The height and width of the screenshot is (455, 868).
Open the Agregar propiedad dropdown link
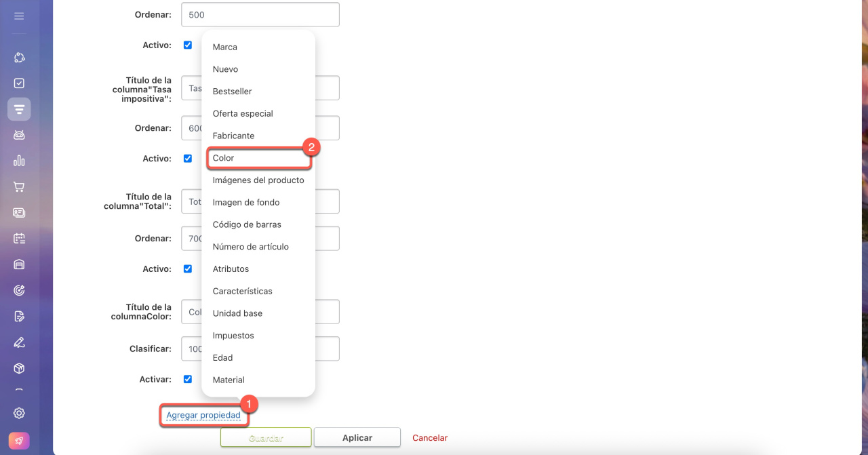coord(203,415)
